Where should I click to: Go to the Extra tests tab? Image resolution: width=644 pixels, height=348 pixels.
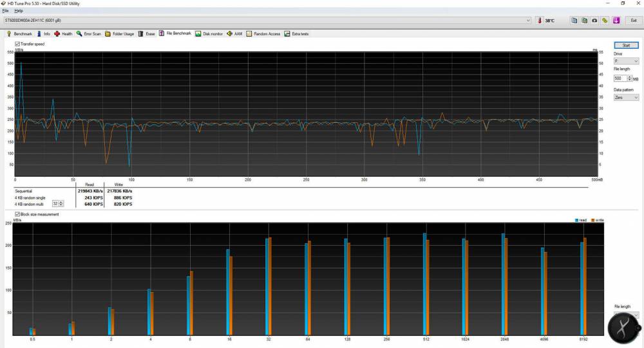296,33
